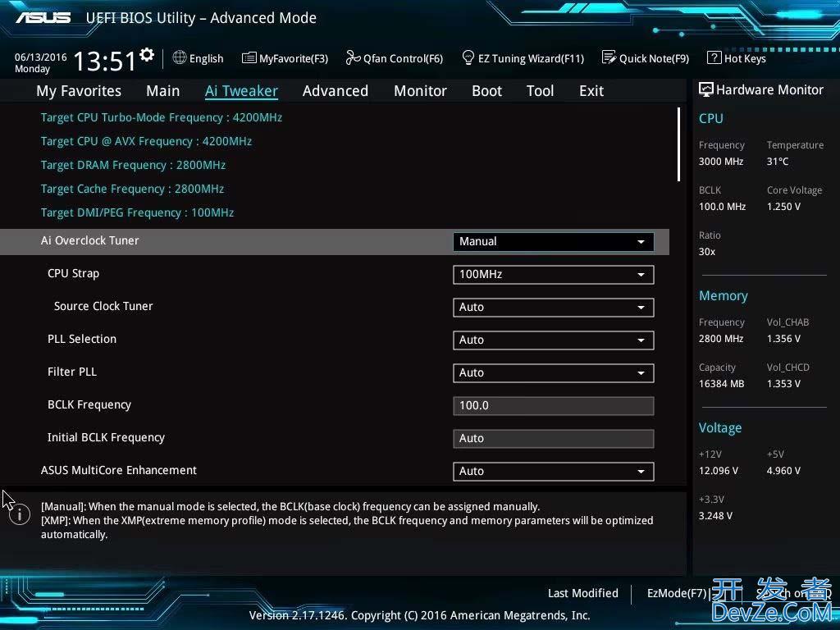Switch to the Main tab

tap(163, 91)
